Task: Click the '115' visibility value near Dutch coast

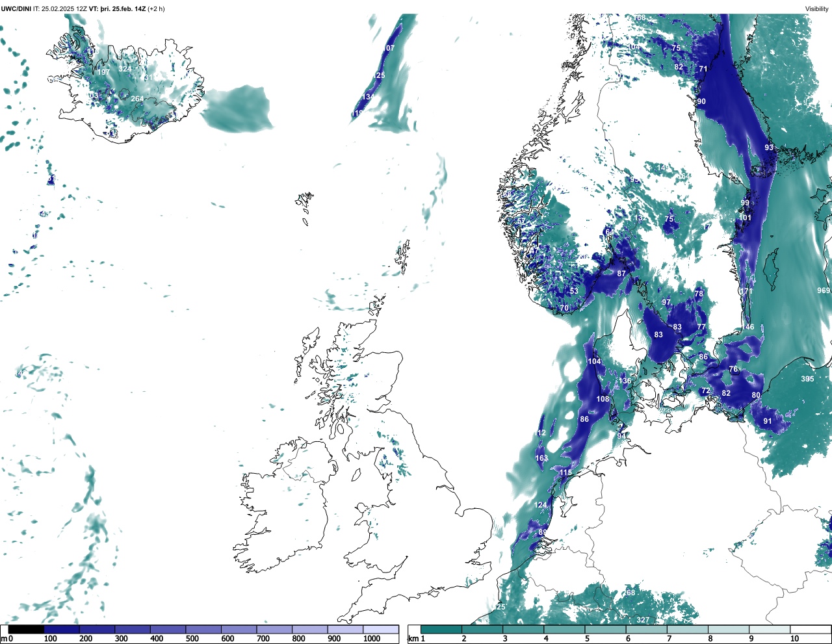Action: pyautogui.click(x=566, y=472)
